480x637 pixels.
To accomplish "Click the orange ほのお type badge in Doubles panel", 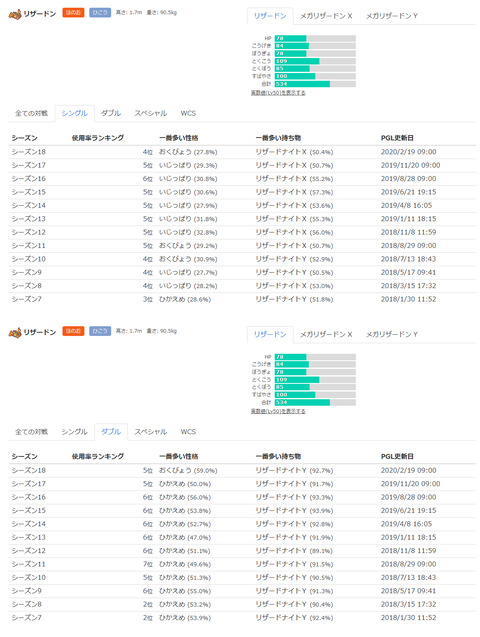I will coord(73,331).
